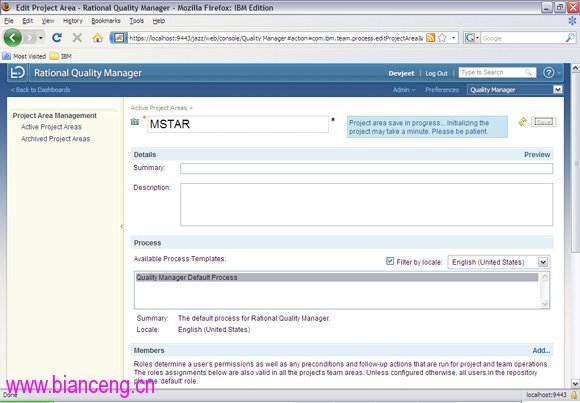This screenshot has width=580, height=403.
Task: Click the project area icon beside name
Action: 135,122
